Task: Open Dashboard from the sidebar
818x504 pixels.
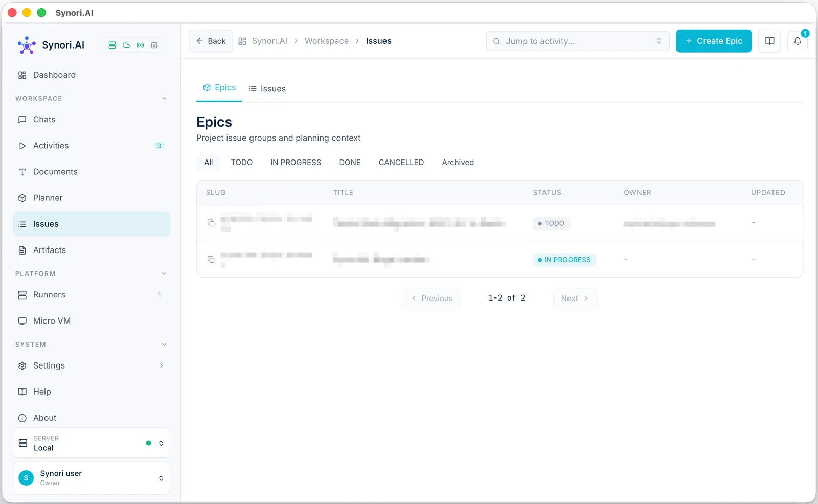Action: (92, 75)
